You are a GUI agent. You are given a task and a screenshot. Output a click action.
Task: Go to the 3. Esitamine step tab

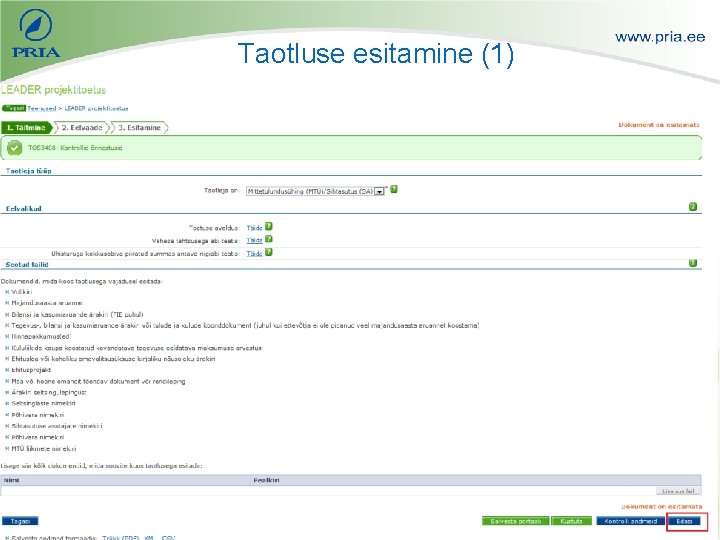point(140,128)
